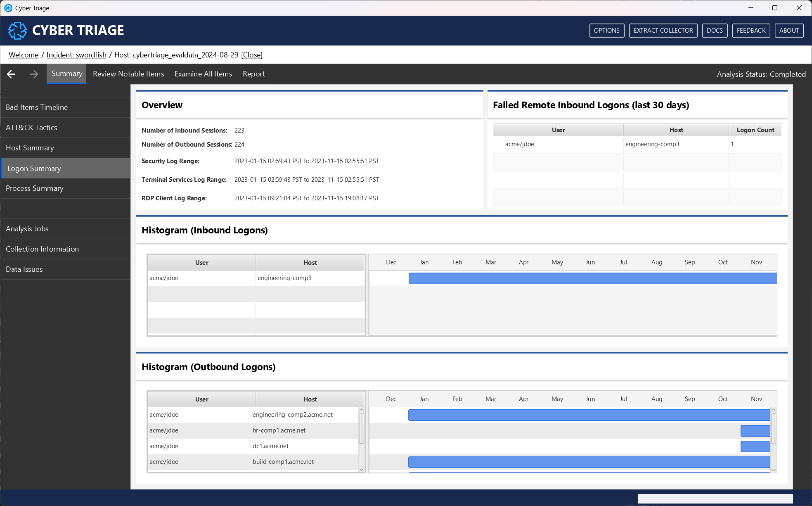
Task: Click the forward arrow navigation icon
Action: [34, 74]
